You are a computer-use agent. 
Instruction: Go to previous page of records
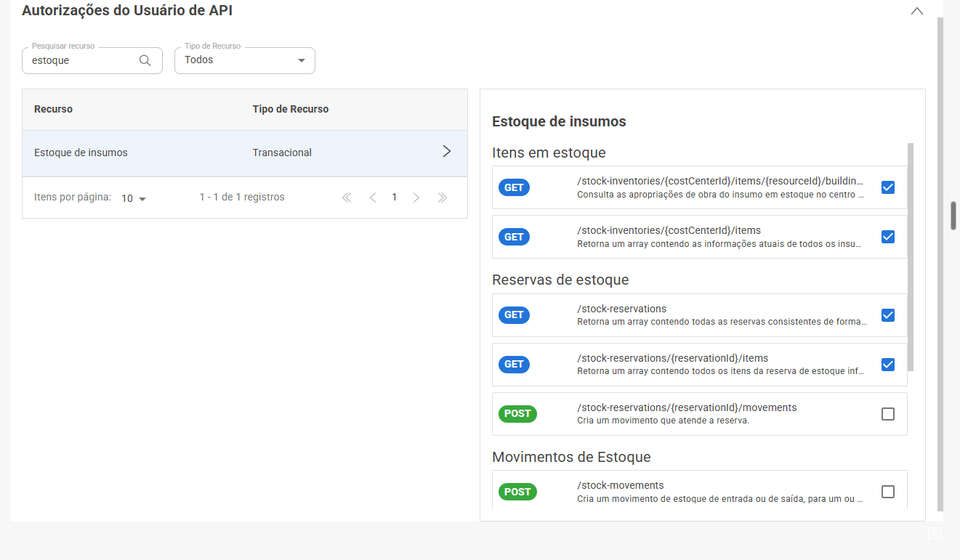pos(373,198)
